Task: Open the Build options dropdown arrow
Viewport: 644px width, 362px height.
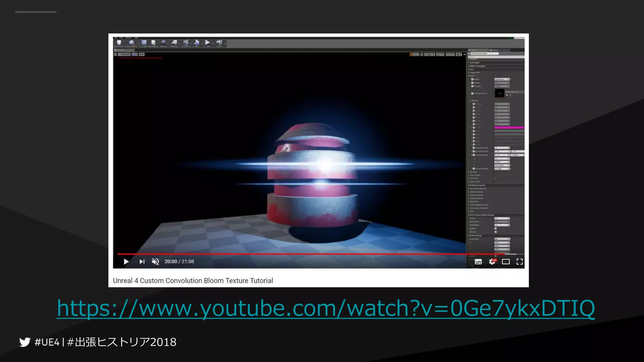Action: coord(202,43)
